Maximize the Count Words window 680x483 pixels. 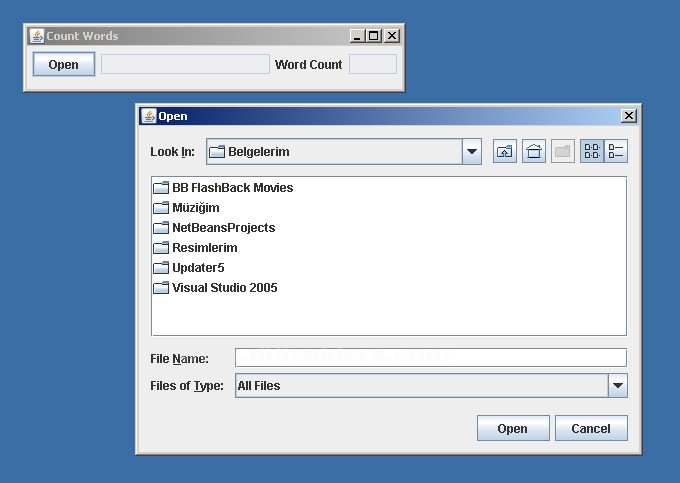374,36
